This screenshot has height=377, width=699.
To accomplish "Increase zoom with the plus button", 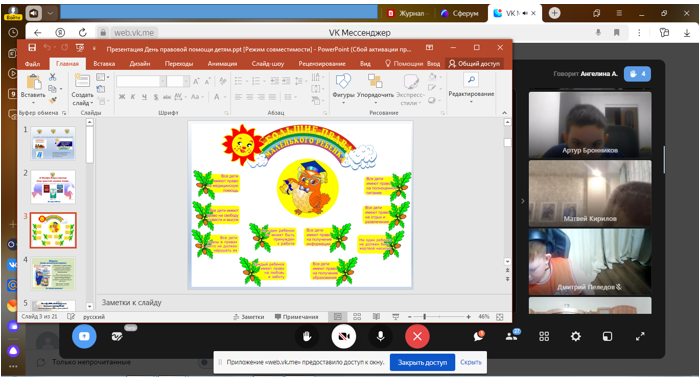I will (468, 317).
